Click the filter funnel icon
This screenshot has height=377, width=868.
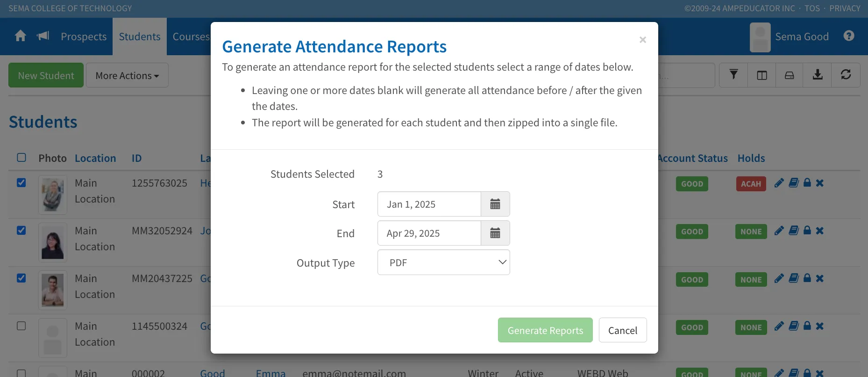click(734, 75)
